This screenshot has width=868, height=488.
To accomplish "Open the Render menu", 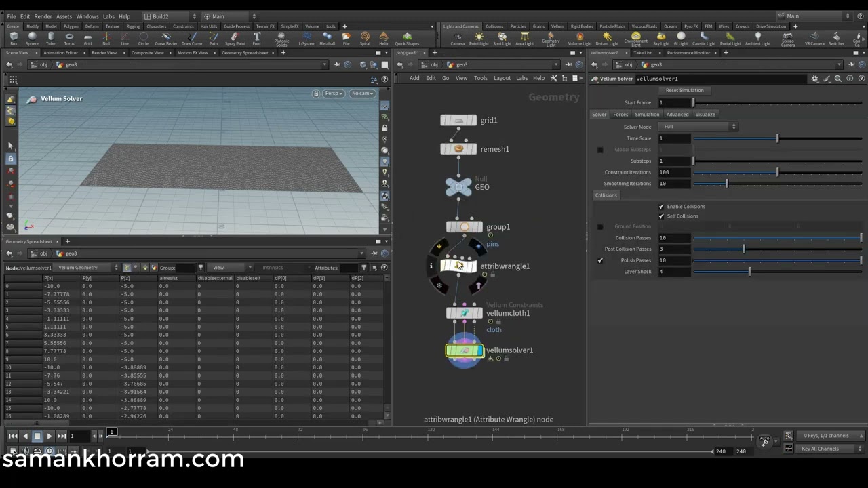I will coord(43,16).
